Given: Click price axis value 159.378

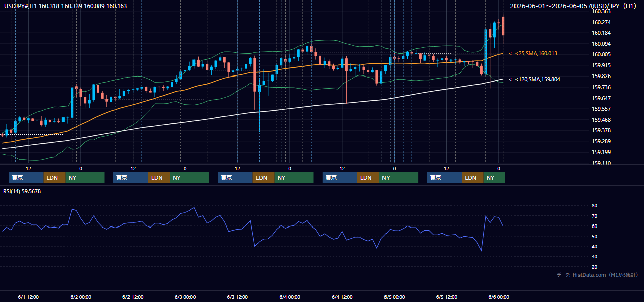Looking at the screenshot, I should coord(601,130).
